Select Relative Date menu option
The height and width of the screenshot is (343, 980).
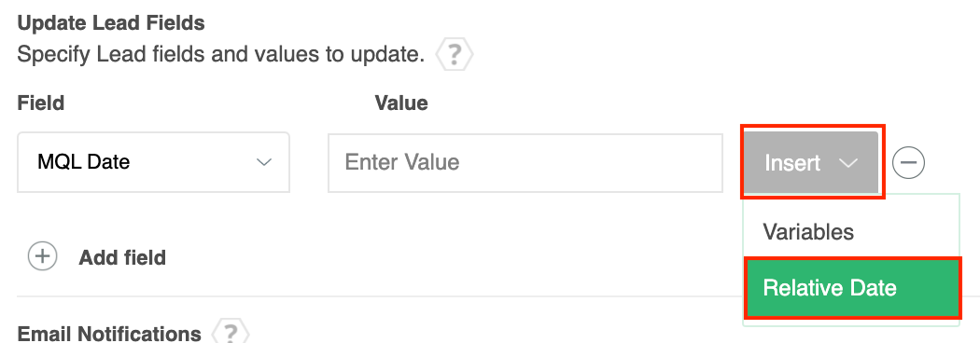tap(852, 287)
